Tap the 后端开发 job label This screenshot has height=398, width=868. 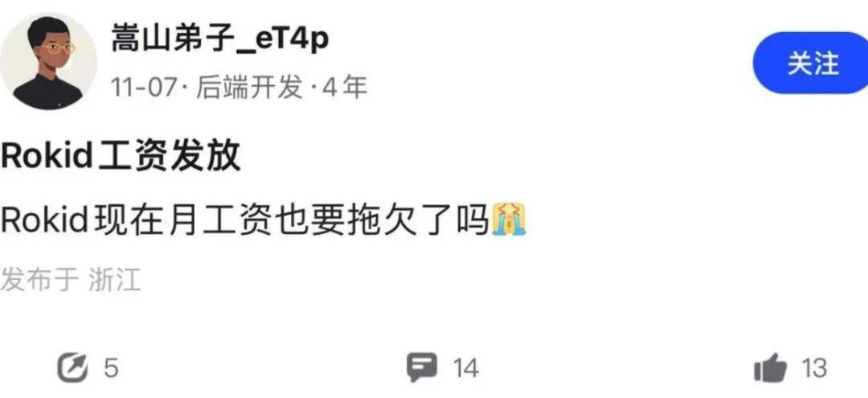click(x=250, y=88)
